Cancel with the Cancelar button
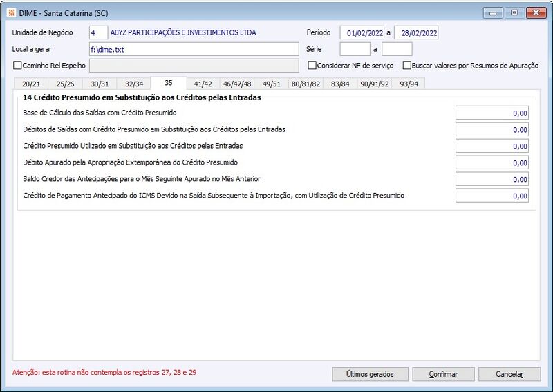 [x=509, y=374]
